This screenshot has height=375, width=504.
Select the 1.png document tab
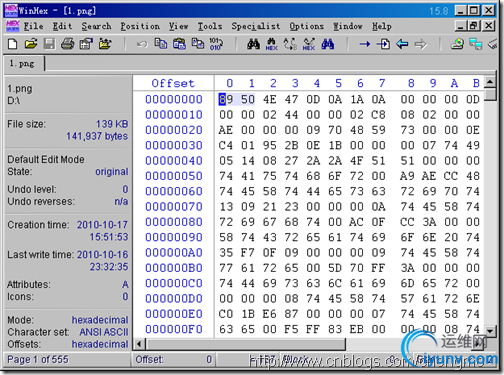click(24, 64)
